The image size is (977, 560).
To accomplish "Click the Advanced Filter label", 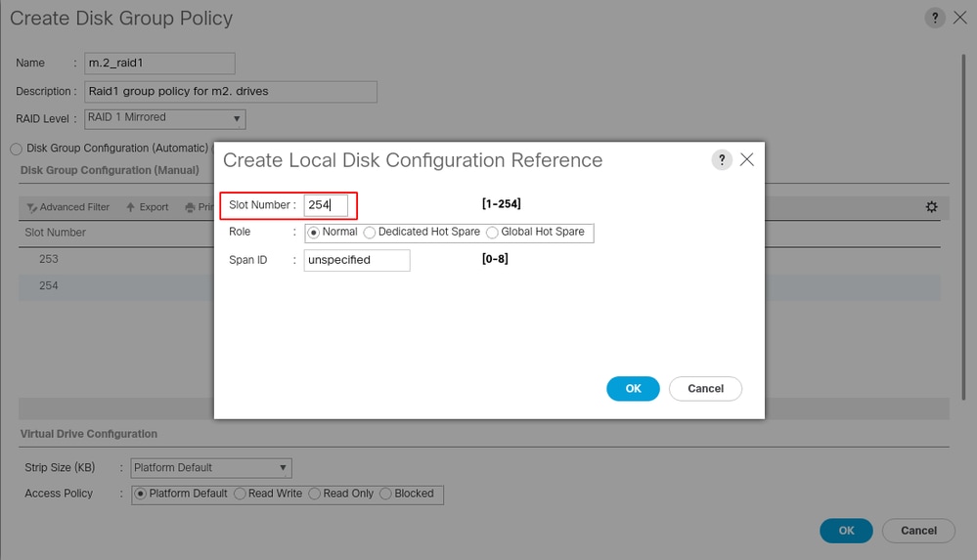I will point(74,207).
